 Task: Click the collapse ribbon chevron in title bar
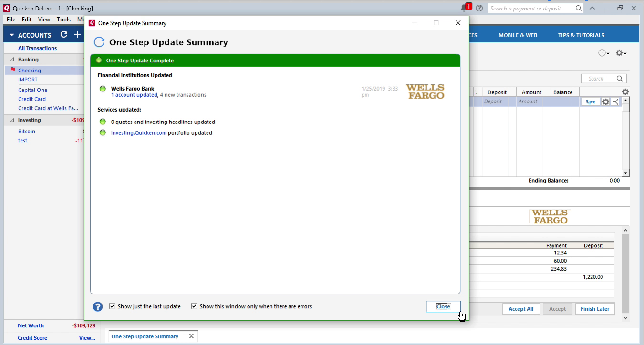click(592, 8)
